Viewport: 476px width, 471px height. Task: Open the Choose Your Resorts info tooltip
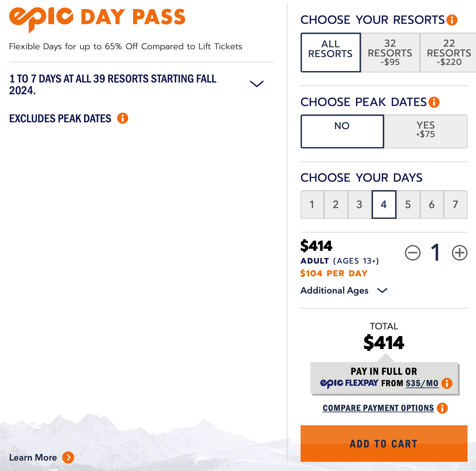coord(452,20)
